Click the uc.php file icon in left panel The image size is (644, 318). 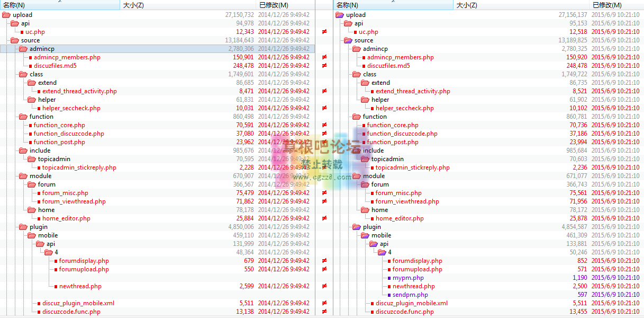[x=23, y=31]
